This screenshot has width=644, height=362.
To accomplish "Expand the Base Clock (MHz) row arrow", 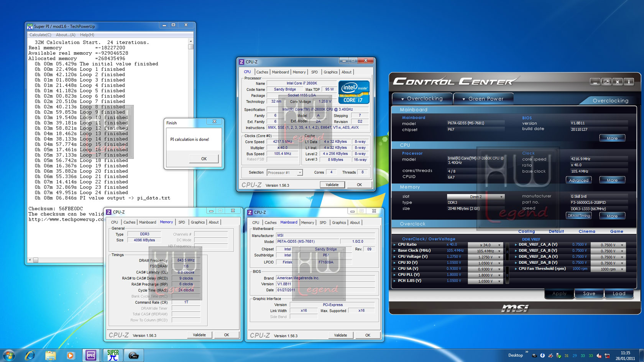I will click(x=394, y=251).
